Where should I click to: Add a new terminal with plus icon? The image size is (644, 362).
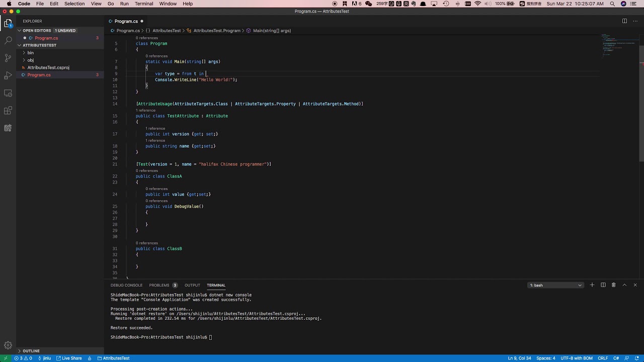(x=592, y=285)
